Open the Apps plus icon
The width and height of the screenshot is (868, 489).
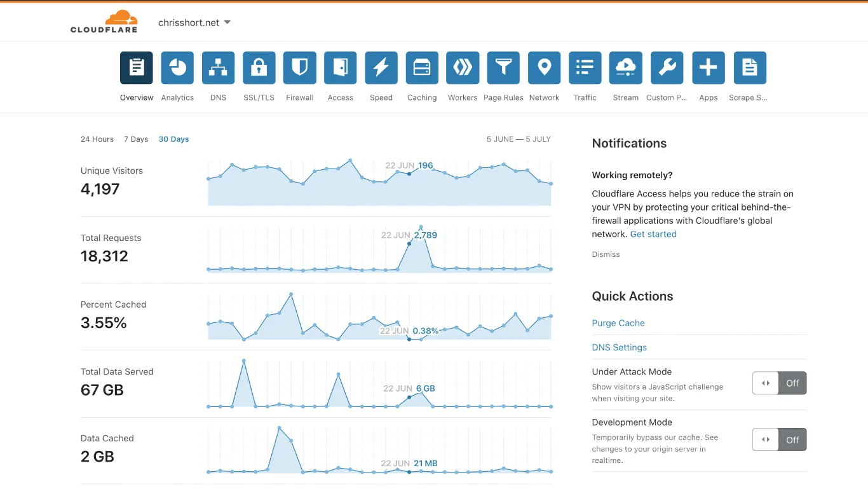708,68
